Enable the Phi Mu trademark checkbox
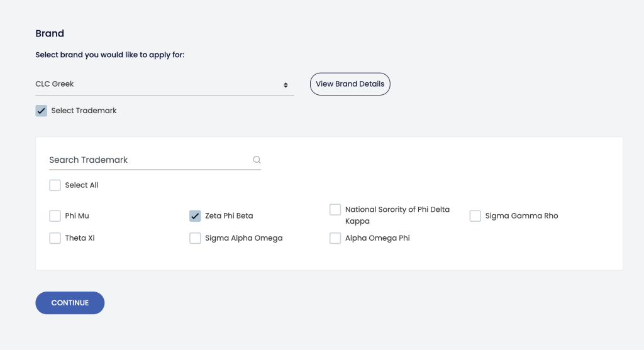644x350 pixels. [x=55, y=216]
